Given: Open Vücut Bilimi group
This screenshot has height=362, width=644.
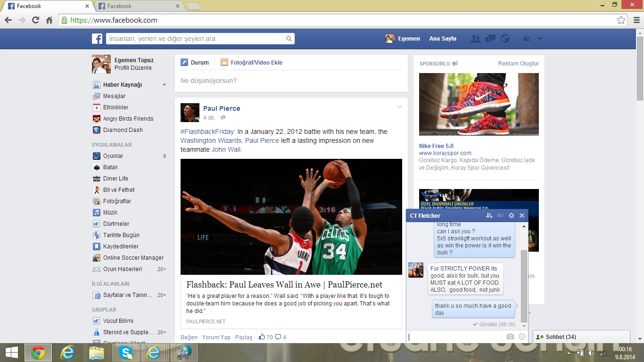Looking at the screenshot, I should (x=118, y=321).
